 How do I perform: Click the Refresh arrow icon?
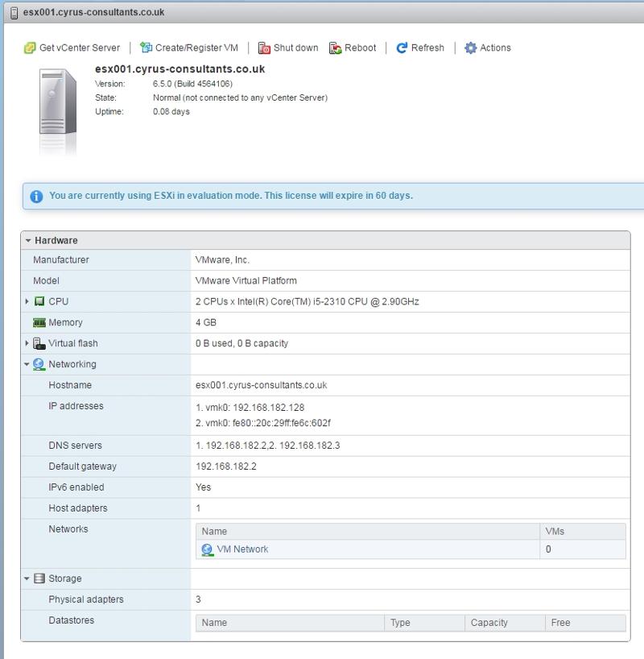[x=402, y=48]
